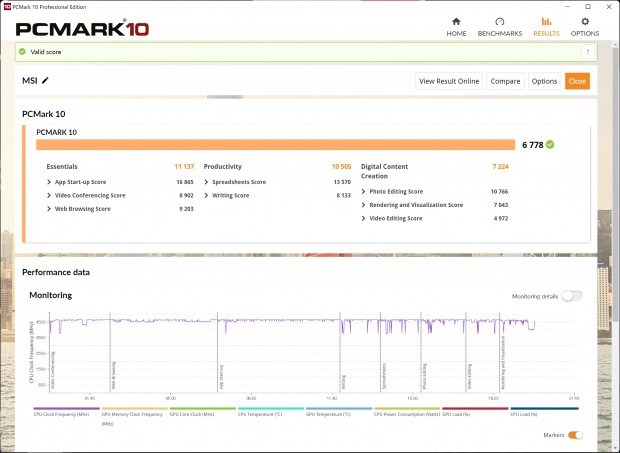Enable the Monitoring details toggle
This screenshot has height=453, width=620.
click(x=571, y=296)
